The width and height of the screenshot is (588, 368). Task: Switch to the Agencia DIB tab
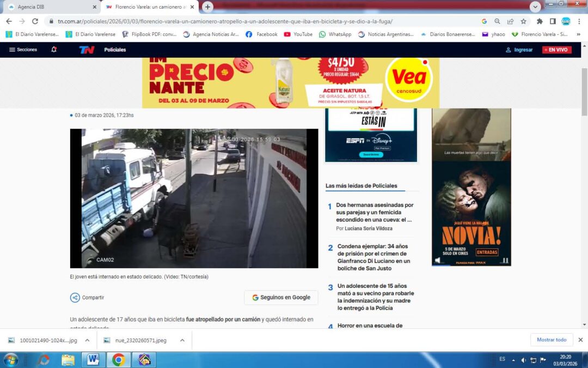coord(50,7)
